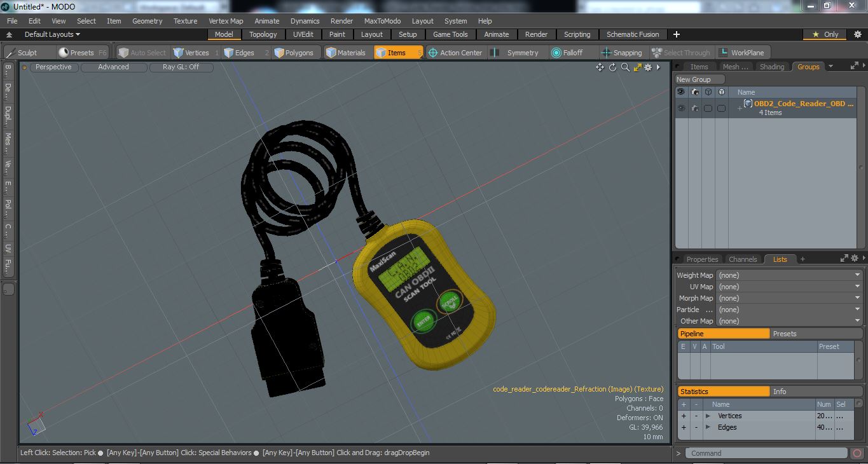Click the Command record button
Viewport: 868px width, 464px height.
click(857, 453)
